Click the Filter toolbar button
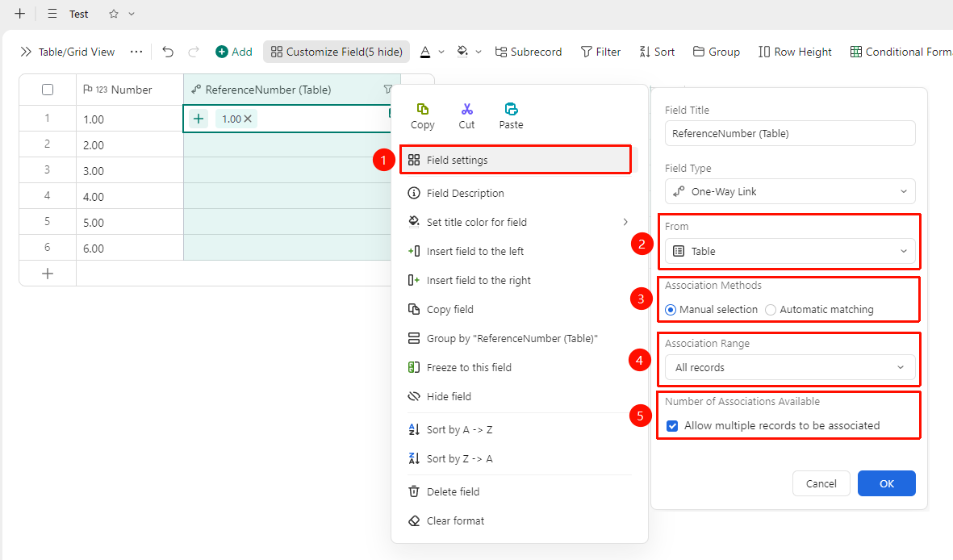The height and width of the screenshot is (560, 953). (600, 52)
